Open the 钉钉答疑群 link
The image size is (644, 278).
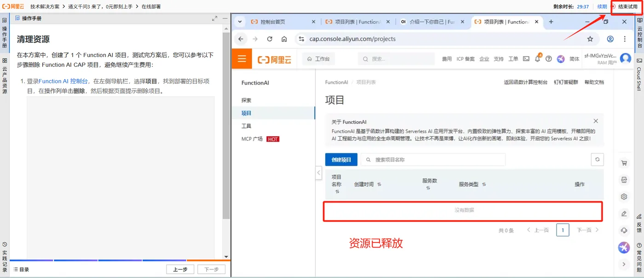pyautogui.click(x=566, y=82)
